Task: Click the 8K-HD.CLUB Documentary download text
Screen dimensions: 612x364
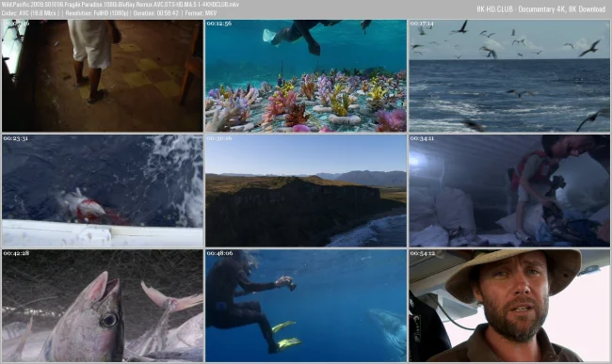Action: (541, 9)
